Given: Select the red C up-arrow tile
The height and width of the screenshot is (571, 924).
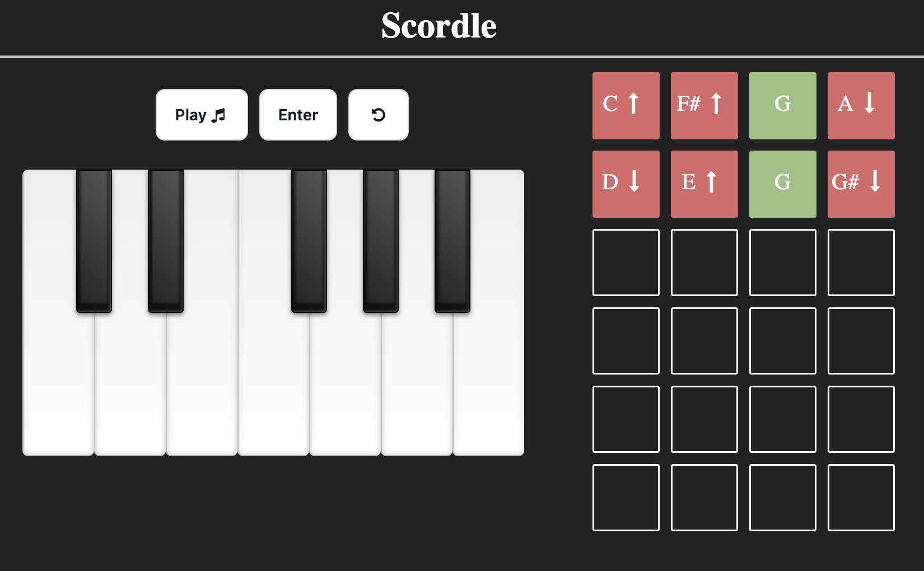Looking at the screenshot, I should [626, 105].
